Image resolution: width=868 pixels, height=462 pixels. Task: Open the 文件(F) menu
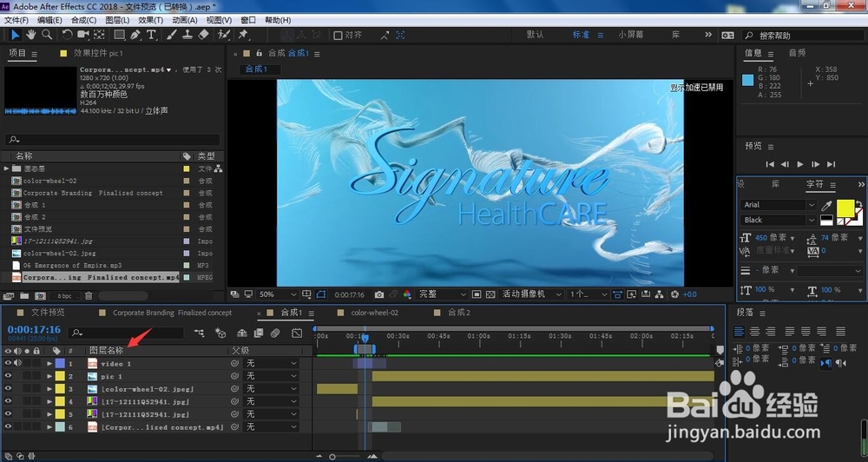pos(16,20)
